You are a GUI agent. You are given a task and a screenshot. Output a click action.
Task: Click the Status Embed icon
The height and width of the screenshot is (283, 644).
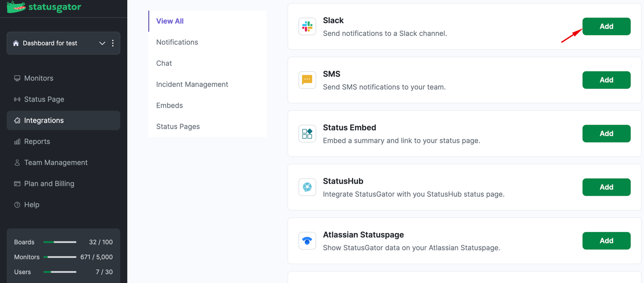click(307, 134)
